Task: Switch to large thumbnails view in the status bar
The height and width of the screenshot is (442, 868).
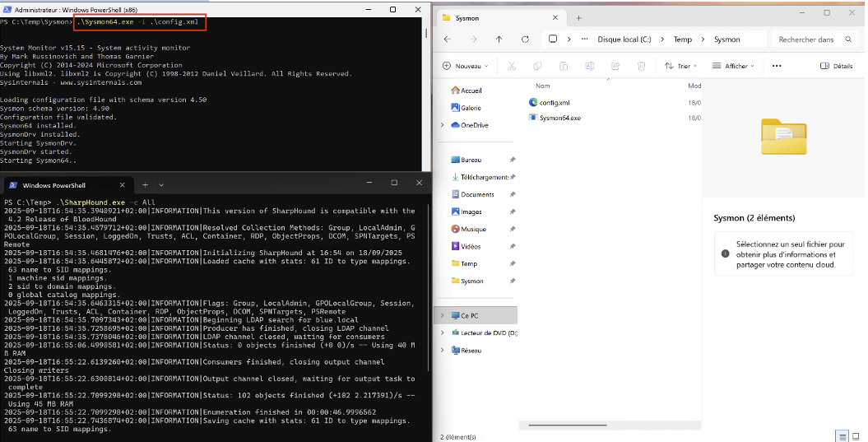Action: click(x=856, y=435)
